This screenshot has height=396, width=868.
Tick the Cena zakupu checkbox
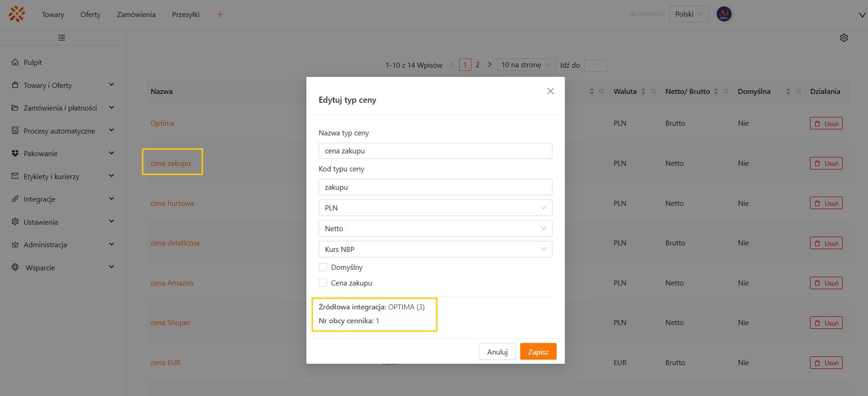tap(323, 283)
